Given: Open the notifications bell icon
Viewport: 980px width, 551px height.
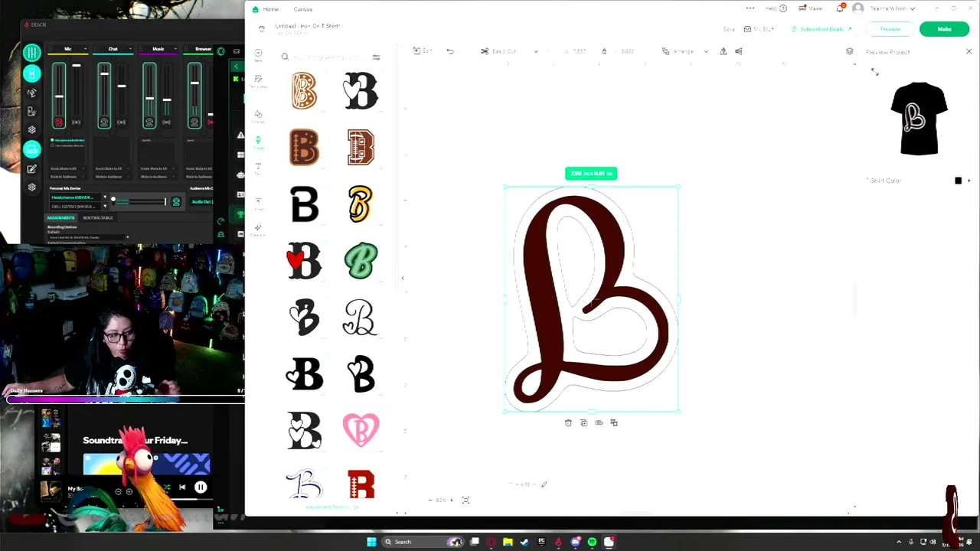Looking at the screenshot, I should [x=840, y=8].
